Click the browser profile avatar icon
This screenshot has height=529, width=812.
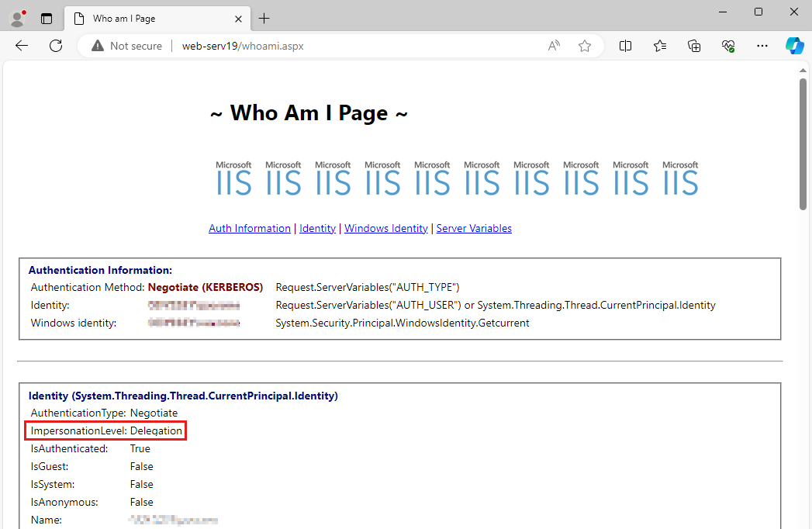tap(16, 17)
